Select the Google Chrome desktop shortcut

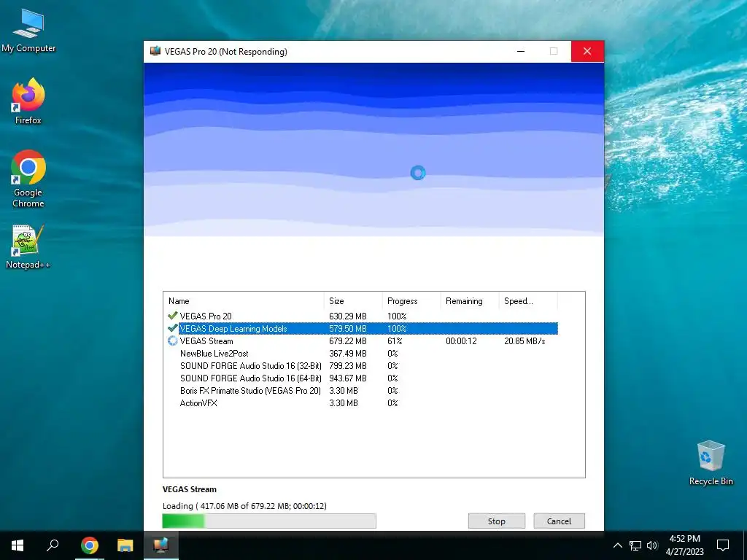[28, 179]
